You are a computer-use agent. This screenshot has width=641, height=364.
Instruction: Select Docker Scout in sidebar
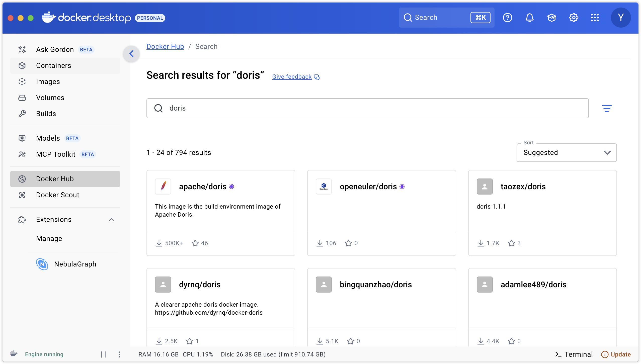coord(57,195)
